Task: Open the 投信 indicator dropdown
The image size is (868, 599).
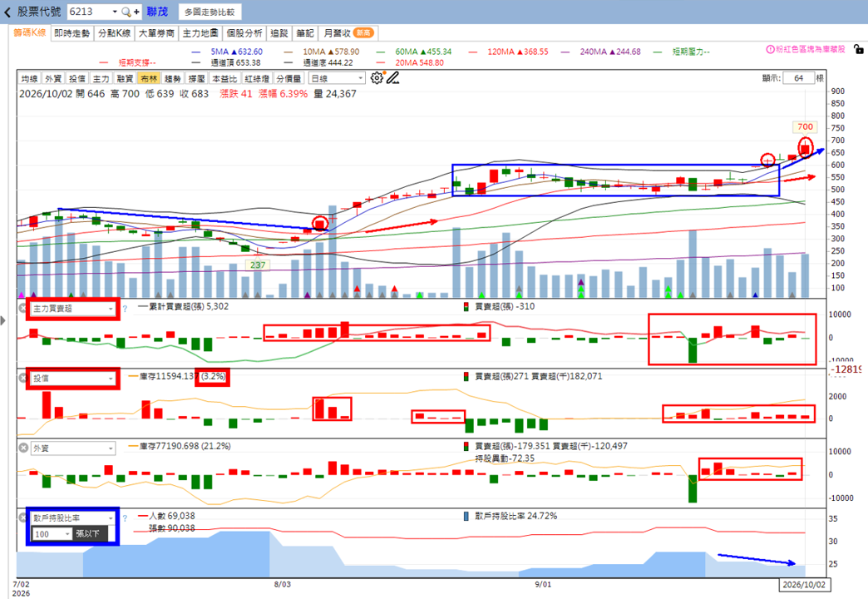Action: pyautogui.click(x=72, y=379)
